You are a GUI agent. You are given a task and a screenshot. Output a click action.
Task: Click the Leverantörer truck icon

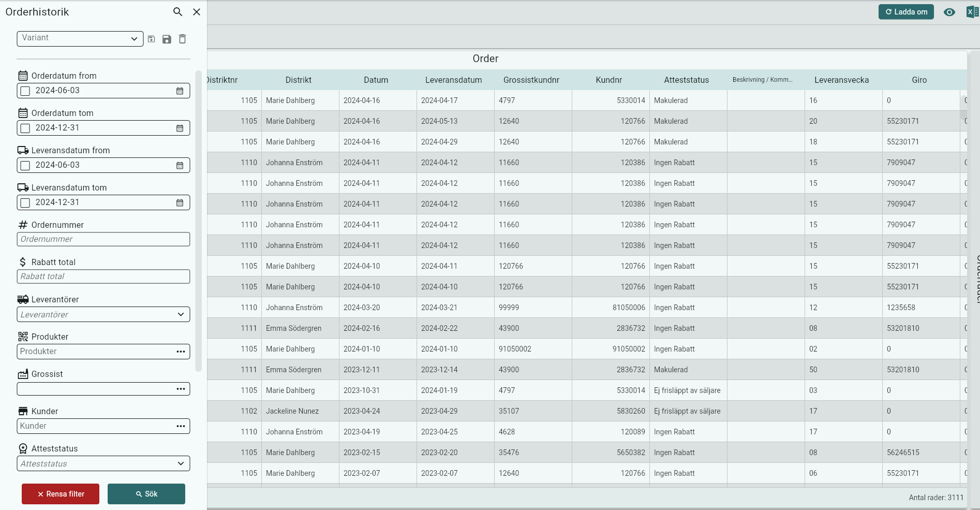(x=23, y=299)
